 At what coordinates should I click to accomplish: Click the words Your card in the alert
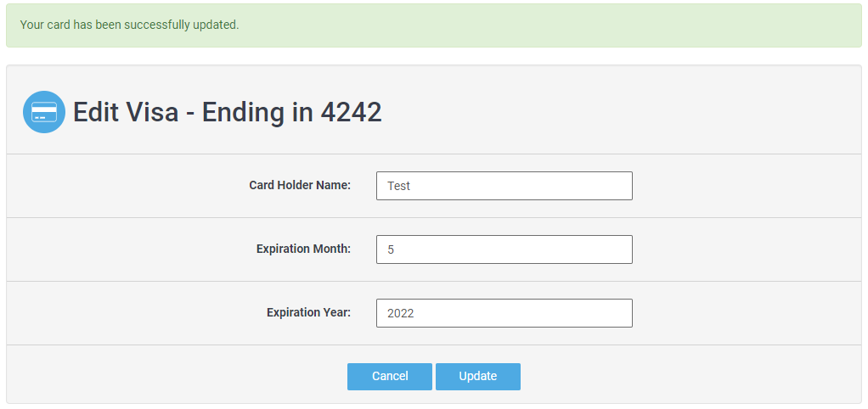pos(44,25)
